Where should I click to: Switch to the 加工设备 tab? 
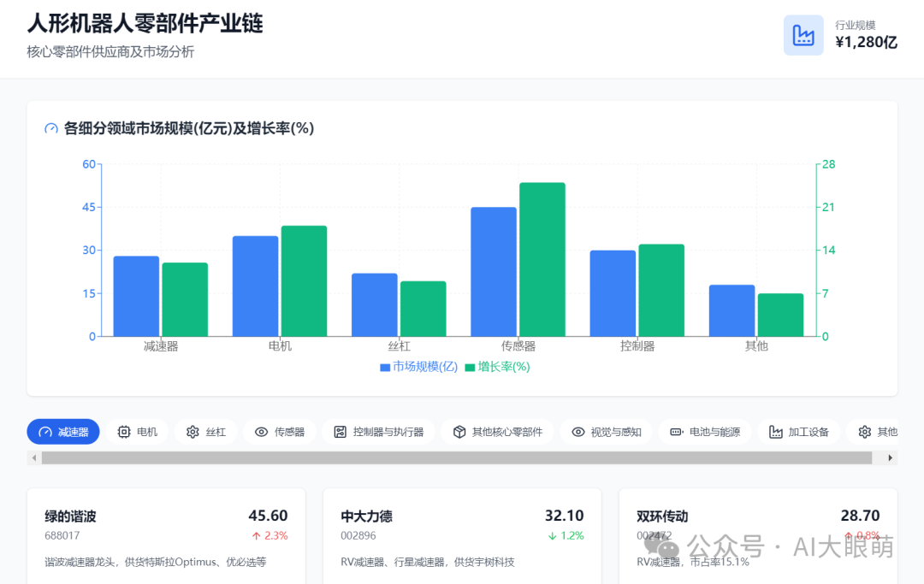[799, 432]
